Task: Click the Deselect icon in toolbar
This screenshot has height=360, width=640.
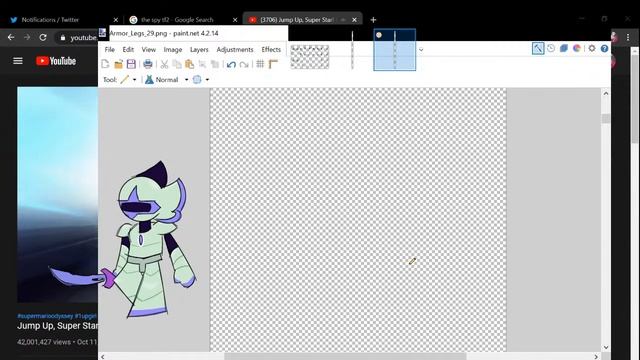Action: tap(215, 64)
